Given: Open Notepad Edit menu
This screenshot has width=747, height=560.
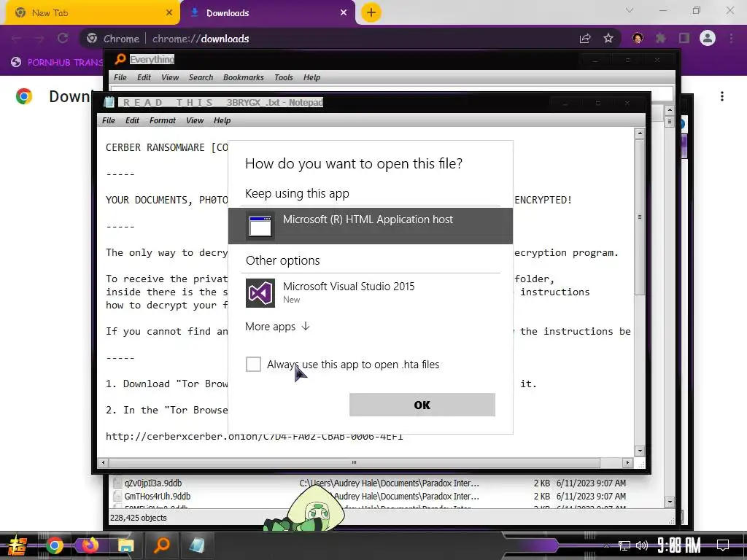Looking at the screenshot, I should tap(133, 120).
